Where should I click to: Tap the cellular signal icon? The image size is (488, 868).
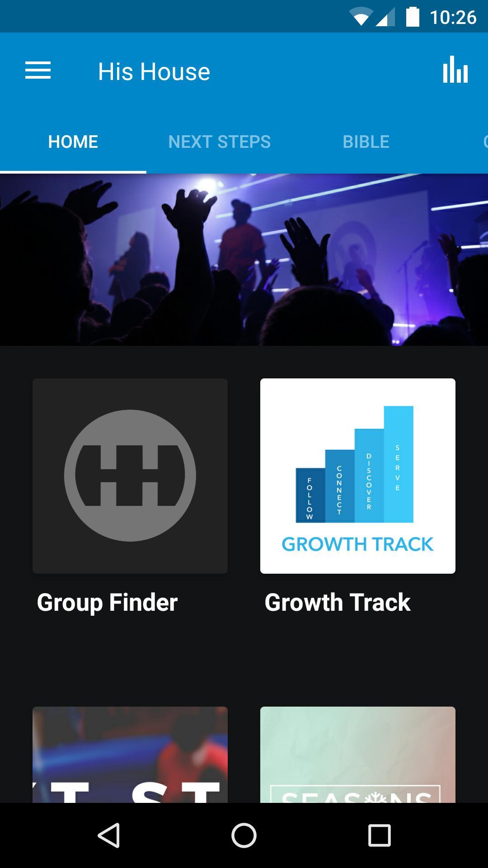pos(385,18)
